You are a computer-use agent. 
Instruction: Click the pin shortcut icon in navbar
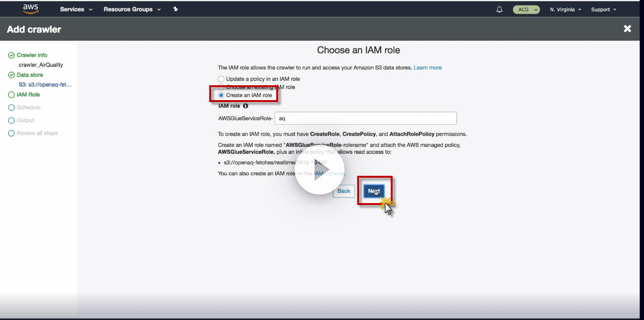tap(176, 9)
